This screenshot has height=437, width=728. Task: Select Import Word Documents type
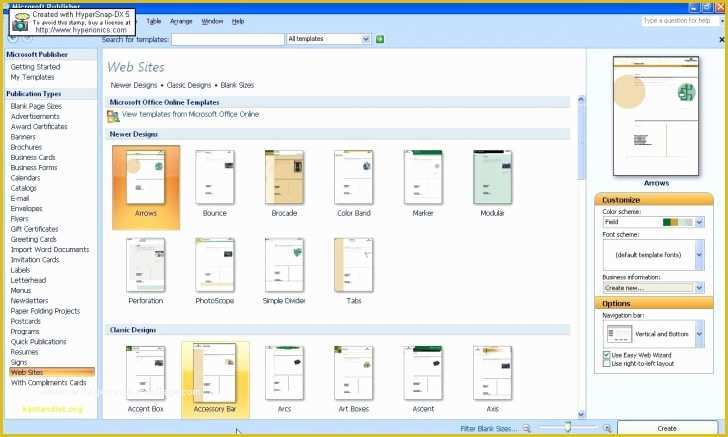pyautogui.click(x=50, y=249)
